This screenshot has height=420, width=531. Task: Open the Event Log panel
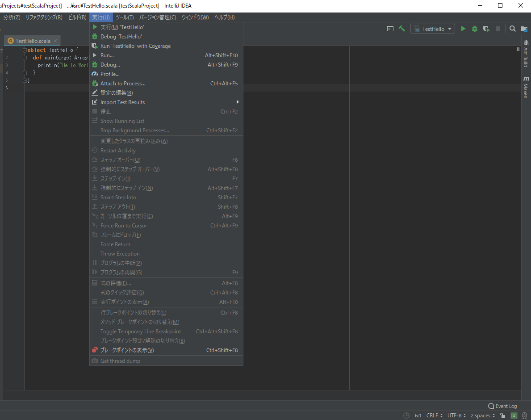point(502,406)
